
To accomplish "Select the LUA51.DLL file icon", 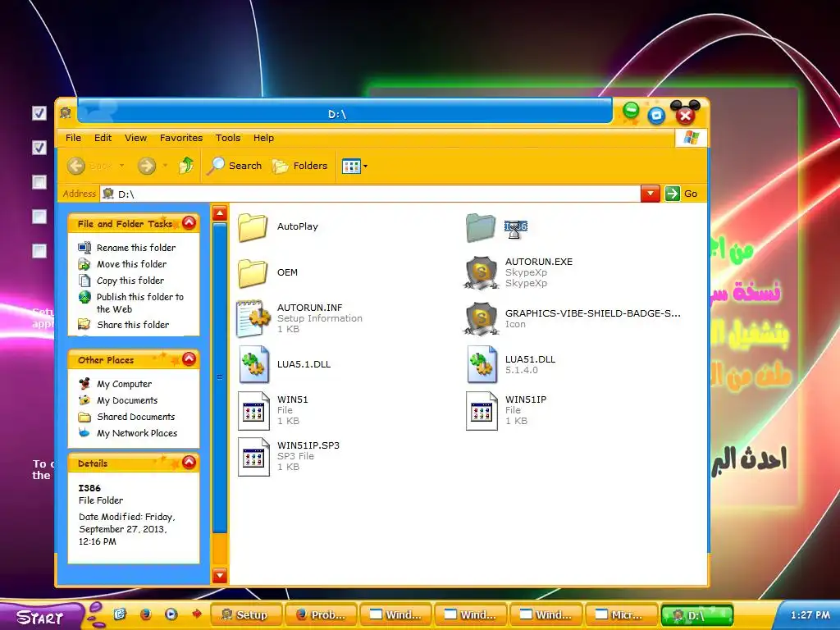I will (482, 364).
